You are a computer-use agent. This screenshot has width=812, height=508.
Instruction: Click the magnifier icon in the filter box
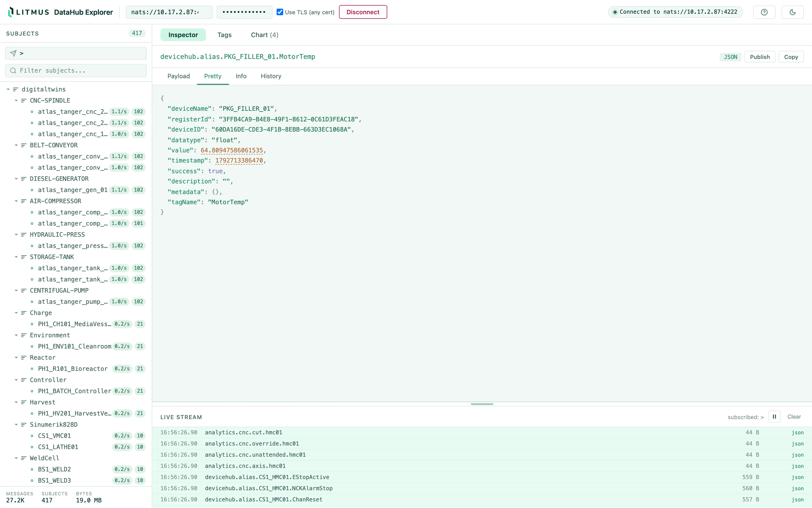(13, 71)
